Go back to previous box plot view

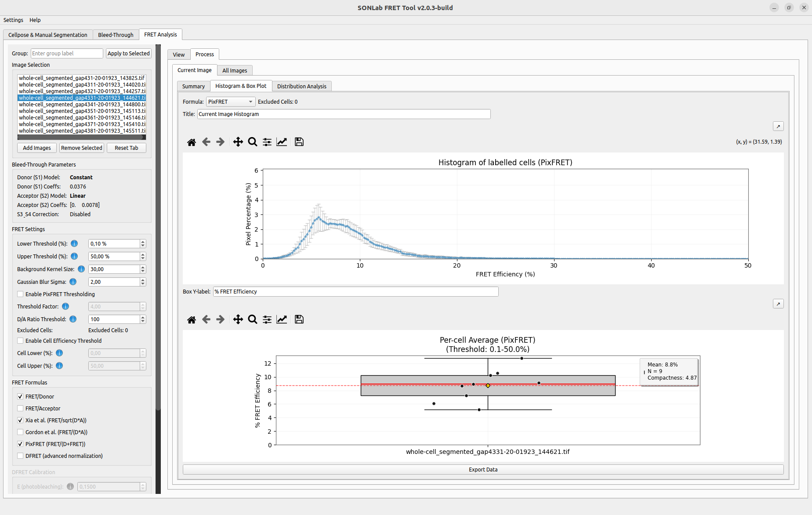tap(206, 319)
